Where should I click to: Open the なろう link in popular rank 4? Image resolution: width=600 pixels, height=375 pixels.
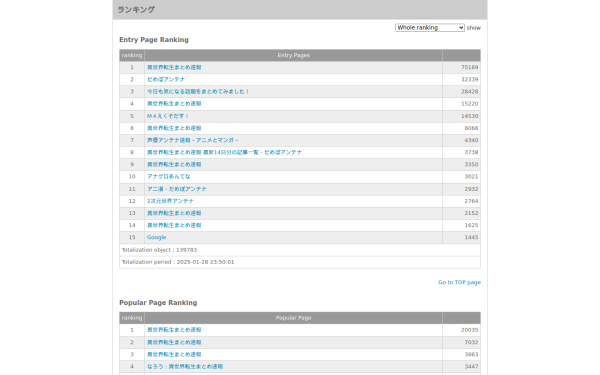[x=185, y=367]
